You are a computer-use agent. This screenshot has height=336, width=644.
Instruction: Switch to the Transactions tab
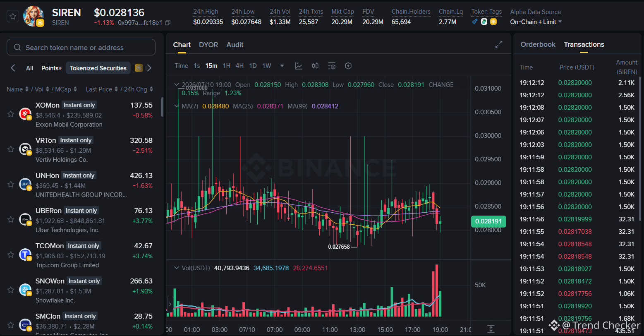click(x=584, y=44)
